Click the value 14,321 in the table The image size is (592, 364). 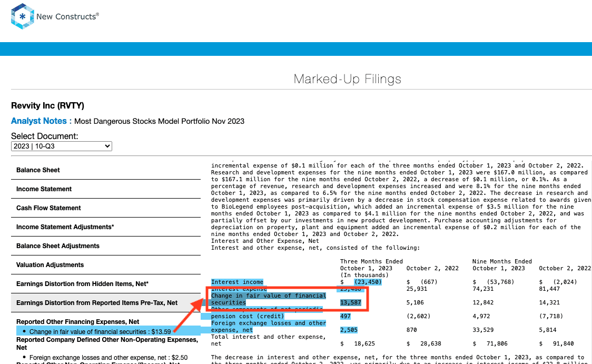(x=549, y=302)
